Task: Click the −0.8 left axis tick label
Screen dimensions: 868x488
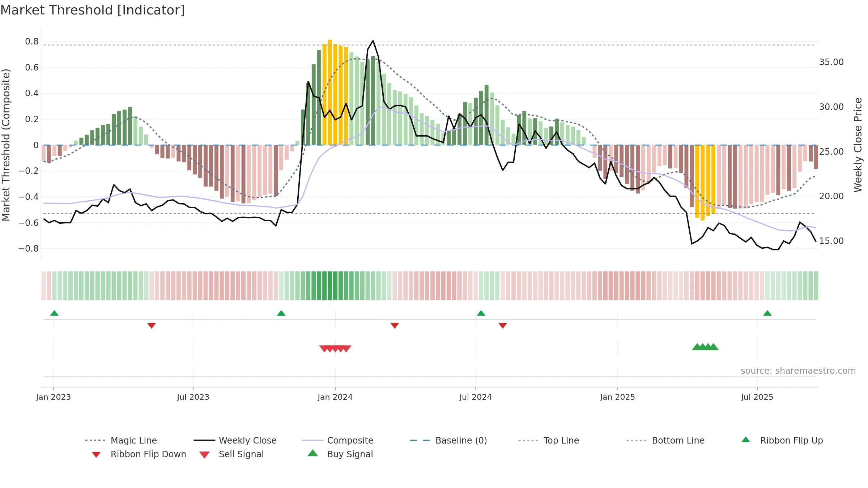Action: coord(29,249)
